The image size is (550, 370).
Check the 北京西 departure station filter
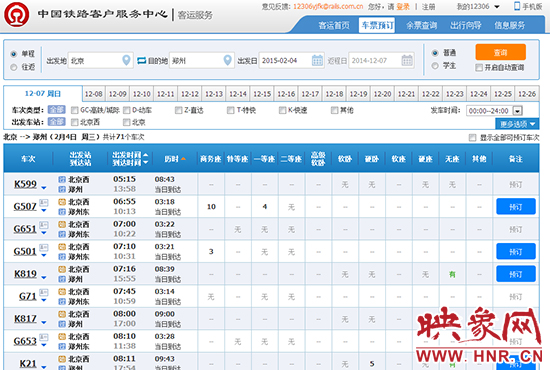(x=74, y=122)
